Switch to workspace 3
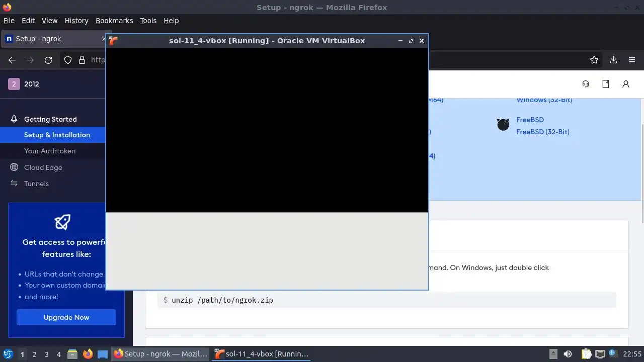This screenshot has width=644, height=362. coord(46,354)
